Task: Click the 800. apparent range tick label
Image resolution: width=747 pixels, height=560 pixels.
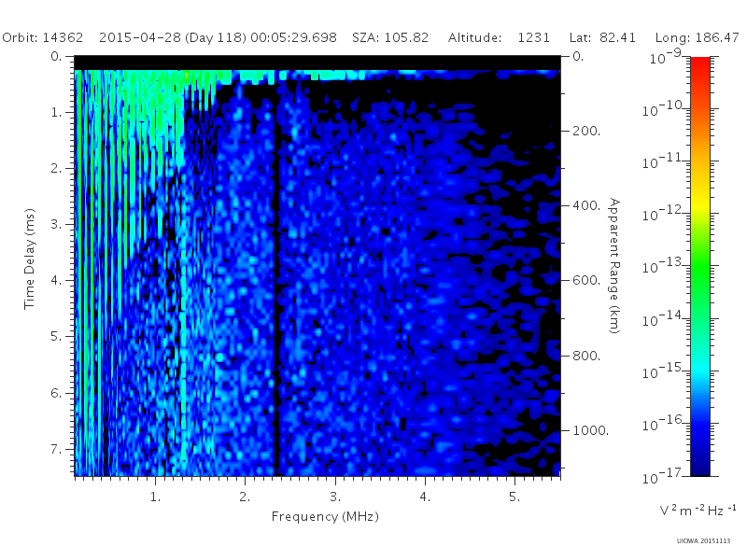Action: point(586,356)
